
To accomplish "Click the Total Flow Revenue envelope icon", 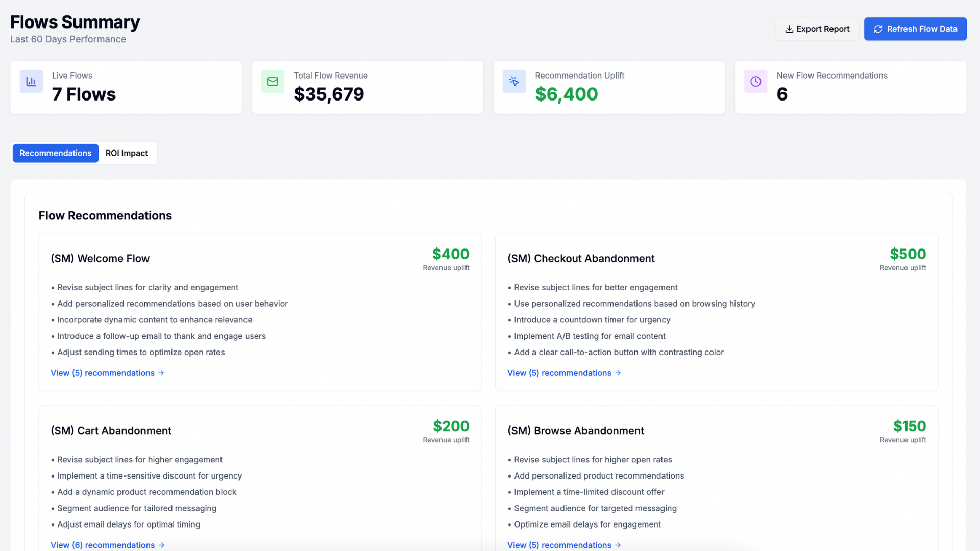I will click(x=273, y=82).
